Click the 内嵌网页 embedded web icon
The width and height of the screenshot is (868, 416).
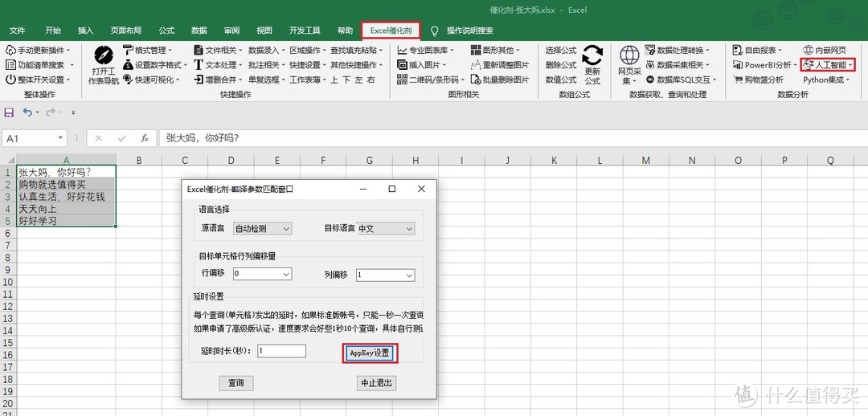point(808,50)
